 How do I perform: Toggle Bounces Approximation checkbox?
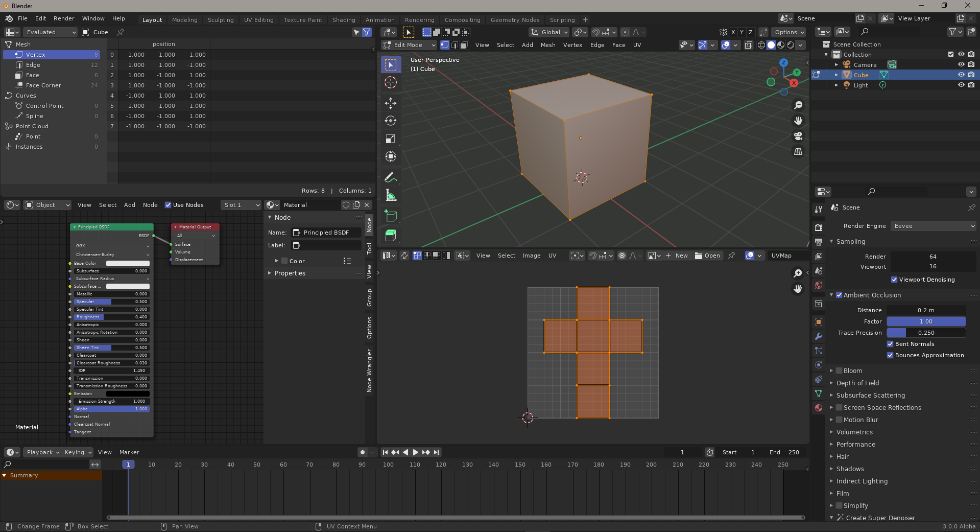pyautogui.click(x=890, y=355)
